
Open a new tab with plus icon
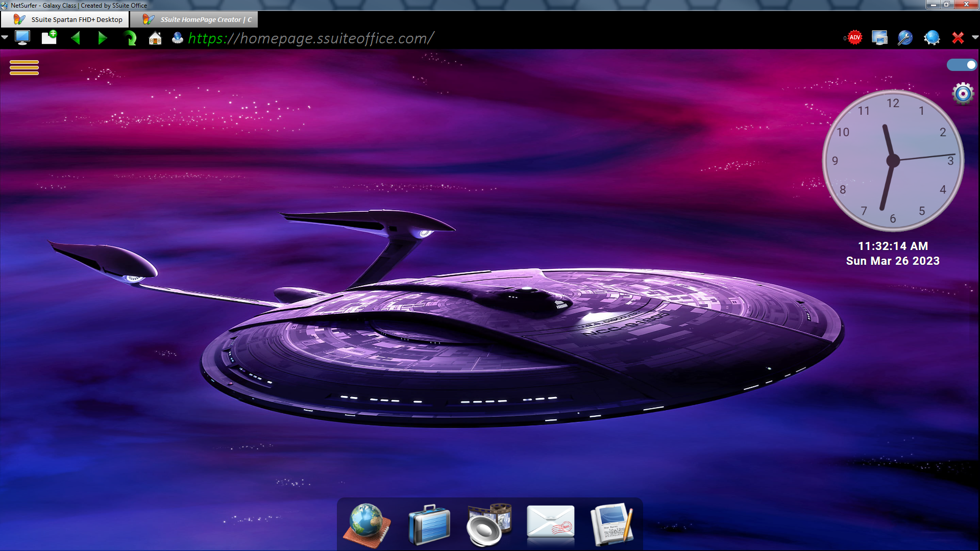[49, 38]
